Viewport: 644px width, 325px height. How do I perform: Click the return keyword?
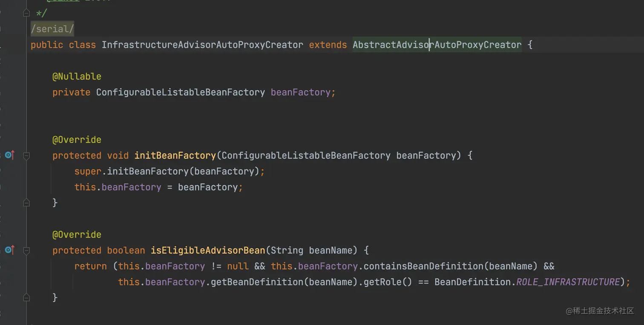[x=90, y=266]
